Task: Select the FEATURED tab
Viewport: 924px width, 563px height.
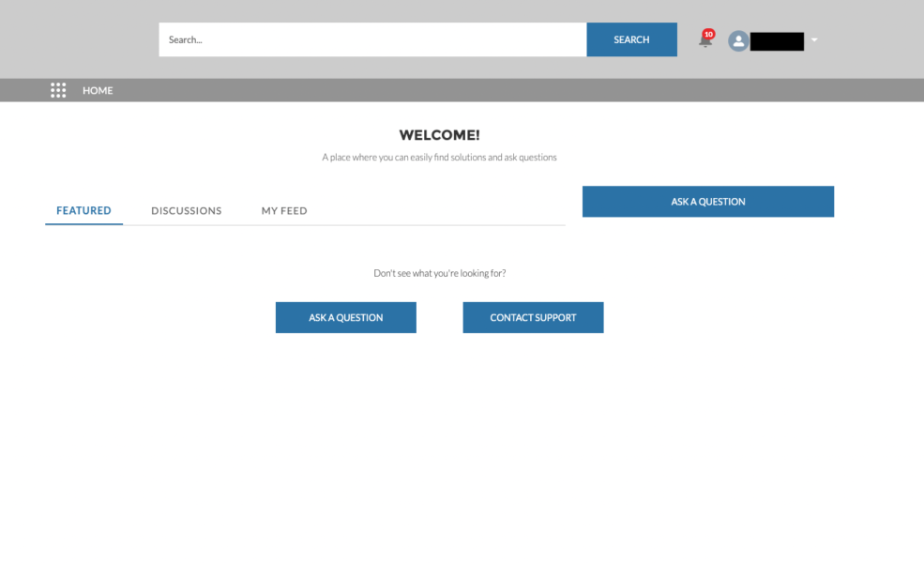Action: (83, 210)
